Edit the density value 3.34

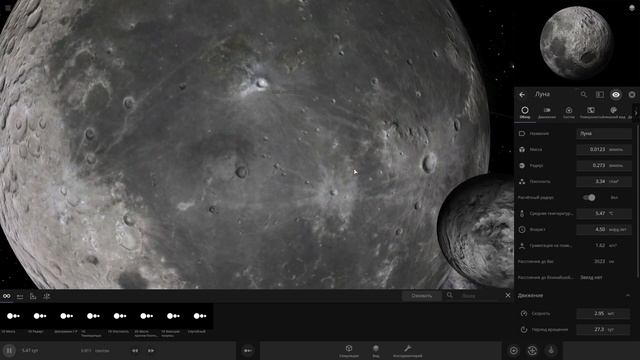pos(604,181)
